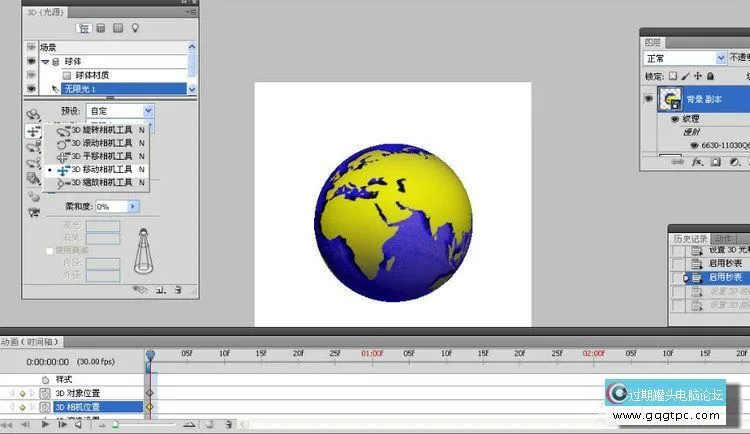The height and width of the screenshot is (434, 750).
Task: Step to previous frame in timeline
Action: pyautogui.click(x=25, y=424)
